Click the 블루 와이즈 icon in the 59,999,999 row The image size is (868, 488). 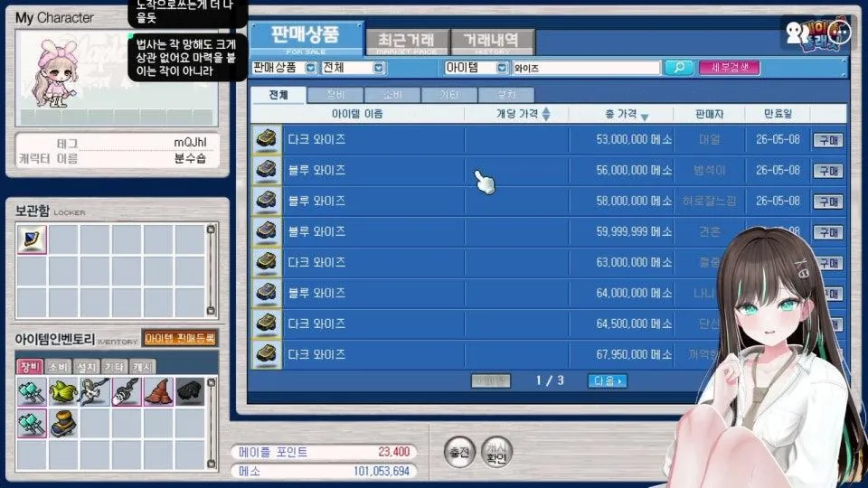(266, 232)
